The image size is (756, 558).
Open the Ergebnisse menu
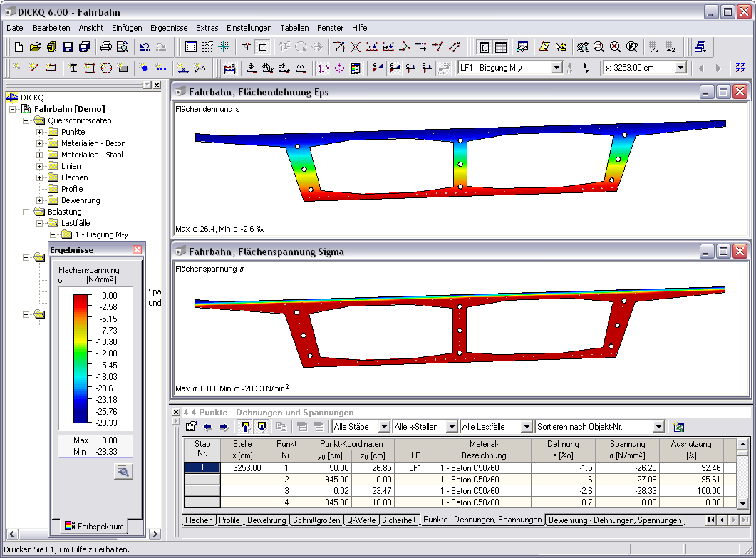point(169,28)
